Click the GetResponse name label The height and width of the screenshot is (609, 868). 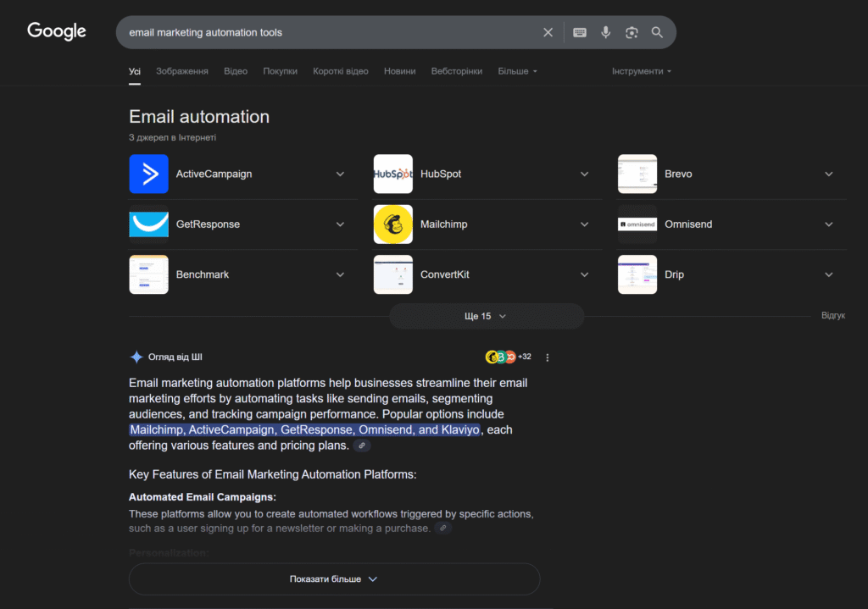click(x=208, y=224)
